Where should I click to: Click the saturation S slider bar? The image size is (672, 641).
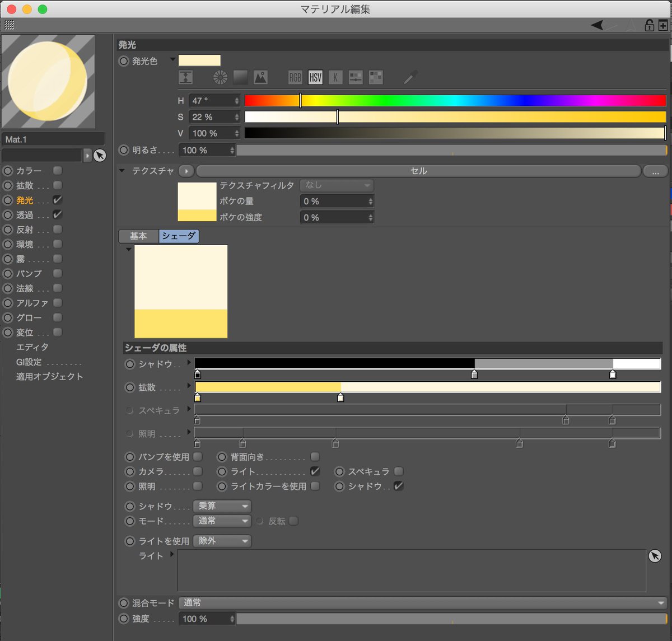[455, 117]
